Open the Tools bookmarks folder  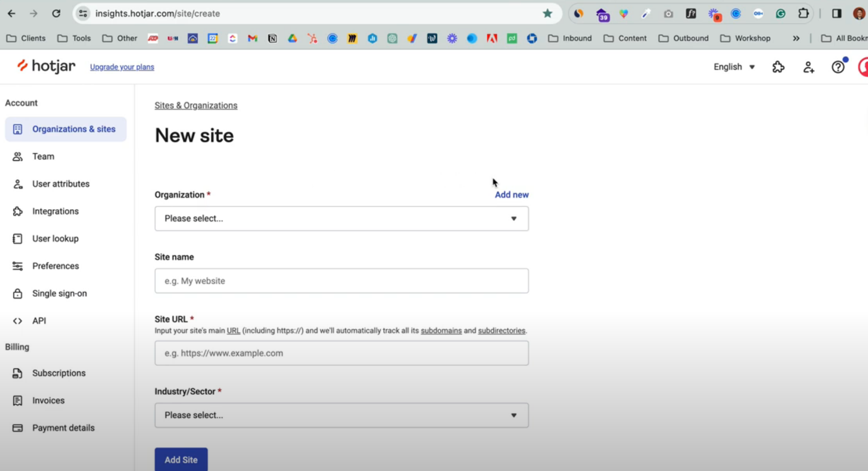74,38
